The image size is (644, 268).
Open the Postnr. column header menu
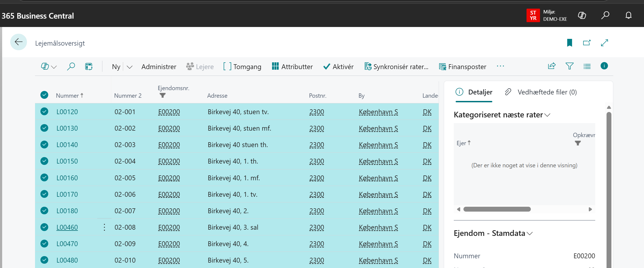tap(318, 96)
